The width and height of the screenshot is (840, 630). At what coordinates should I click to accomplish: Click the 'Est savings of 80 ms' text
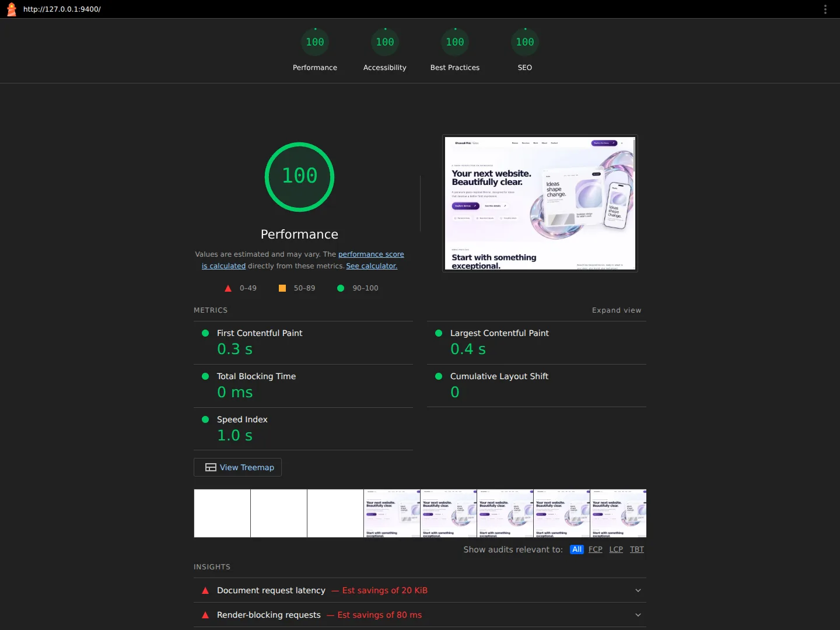tap(380, 615)
